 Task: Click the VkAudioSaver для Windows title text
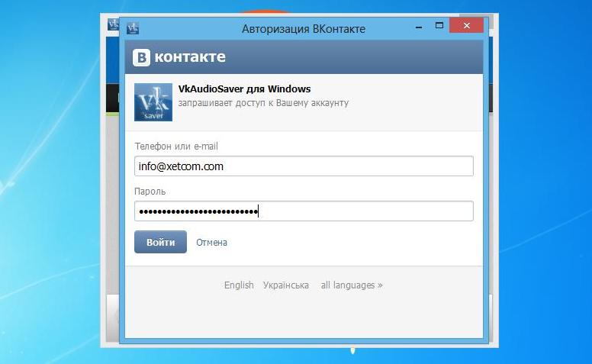[244, 89]
